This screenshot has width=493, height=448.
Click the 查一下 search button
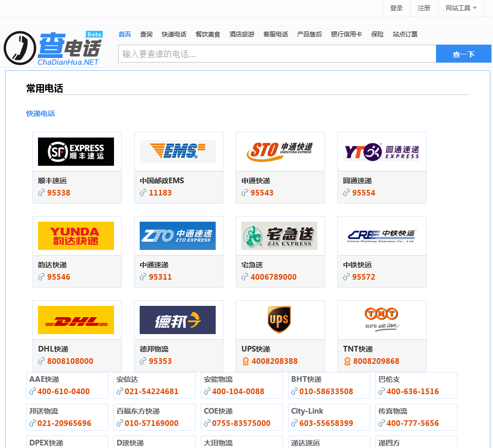point(463,54)
